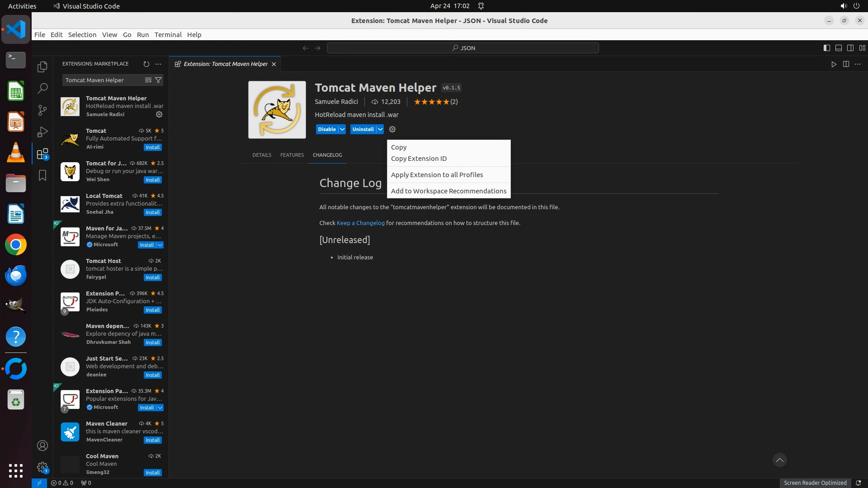Toggle the bottom panel layout icon
This screenshot has height=488, width=868.
point(838,48)
